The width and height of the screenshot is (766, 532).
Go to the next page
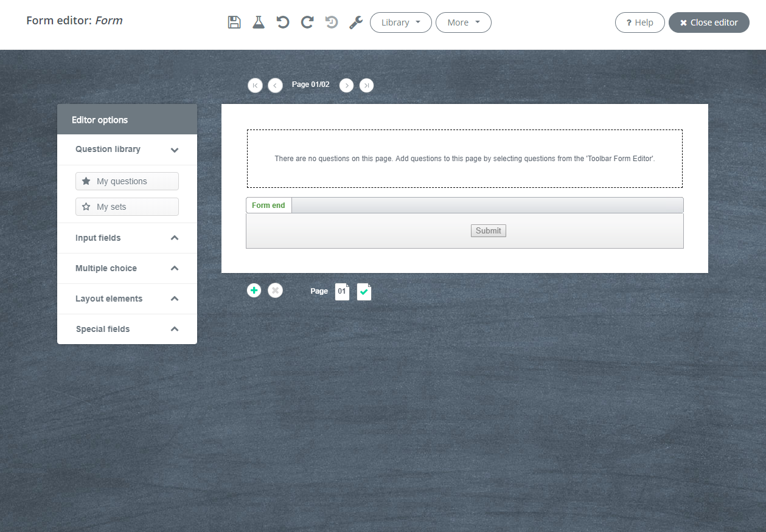pos(346,86)
